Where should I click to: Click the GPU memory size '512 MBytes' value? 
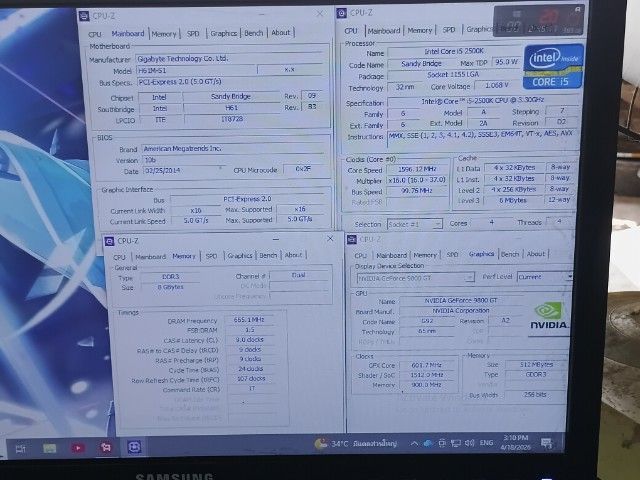pyautogui.click(x=536, y=364)
